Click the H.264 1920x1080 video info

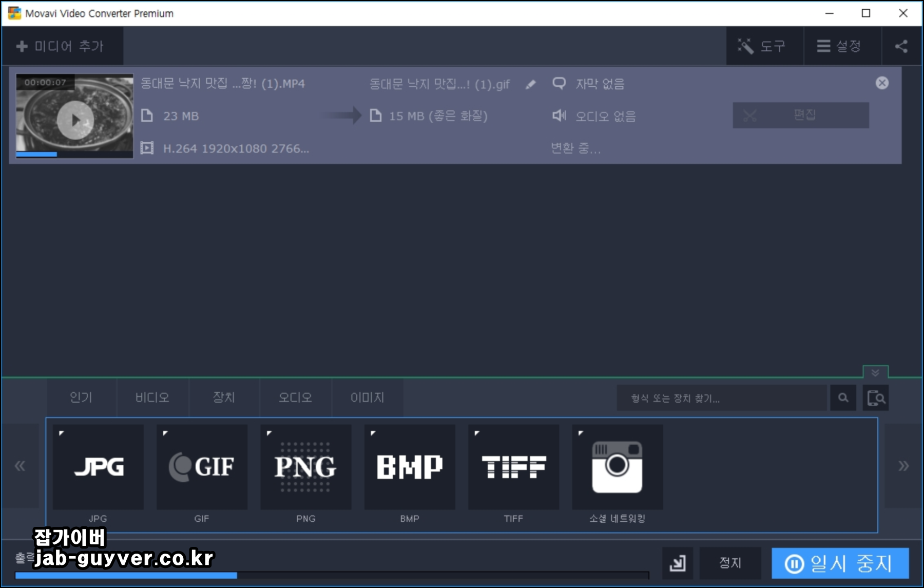click(x=236, y=148)
